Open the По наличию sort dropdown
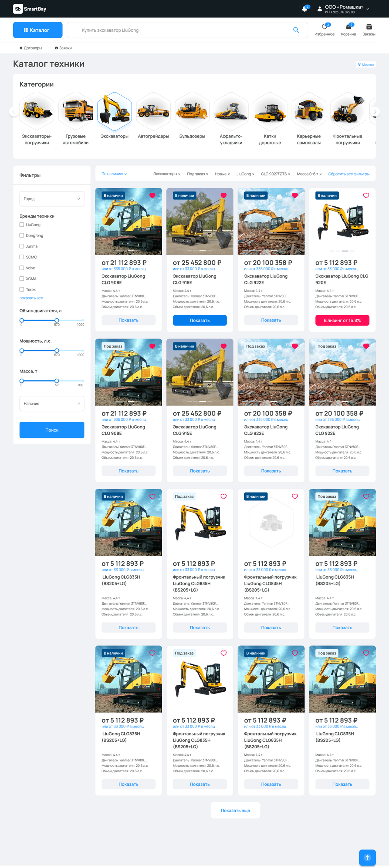 (114, 174)
